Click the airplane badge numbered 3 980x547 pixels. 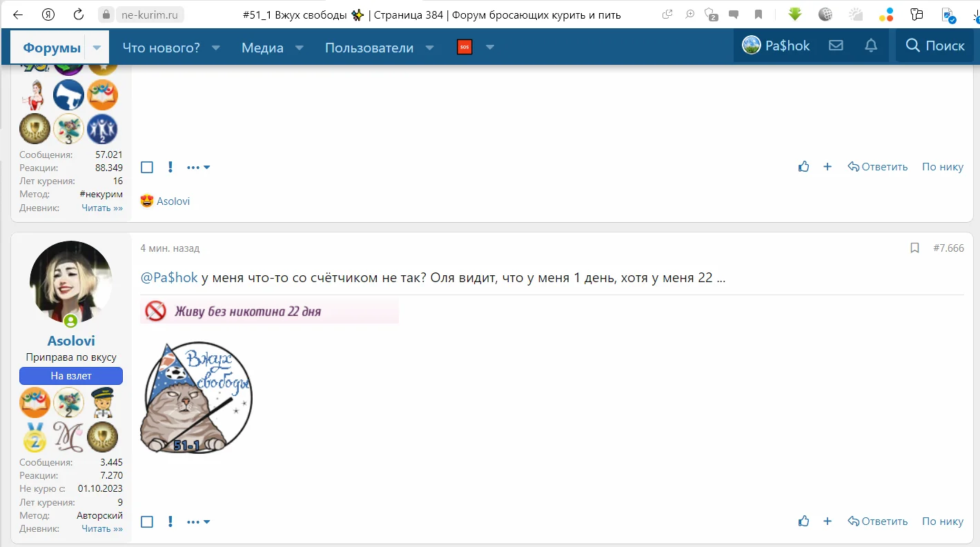click(x=68, y=129)
